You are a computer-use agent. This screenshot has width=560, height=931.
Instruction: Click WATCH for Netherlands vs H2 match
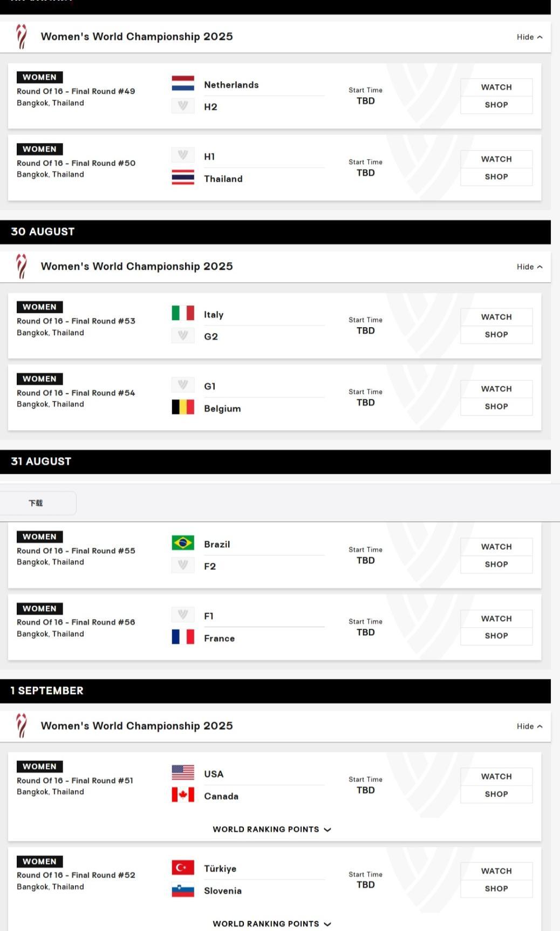[496, 87]
